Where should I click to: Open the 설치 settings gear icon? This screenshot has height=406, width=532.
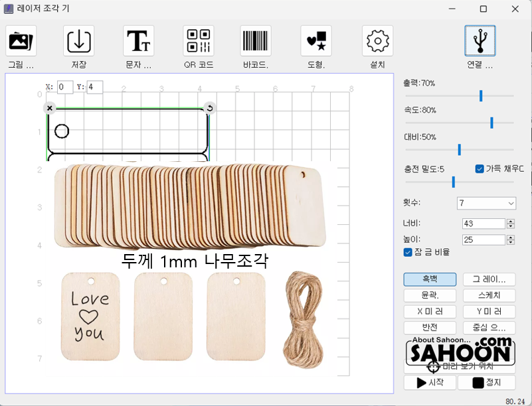coord(378,40)
